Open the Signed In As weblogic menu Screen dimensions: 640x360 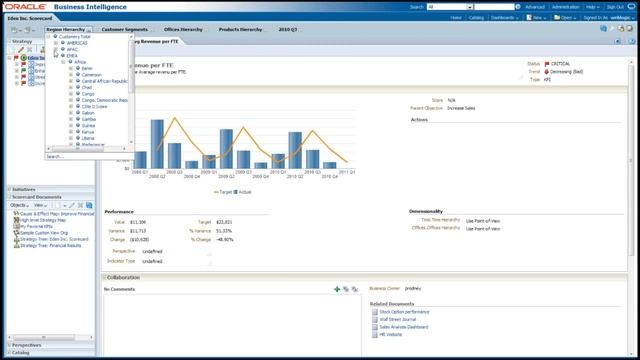click(x=622, y=18)
